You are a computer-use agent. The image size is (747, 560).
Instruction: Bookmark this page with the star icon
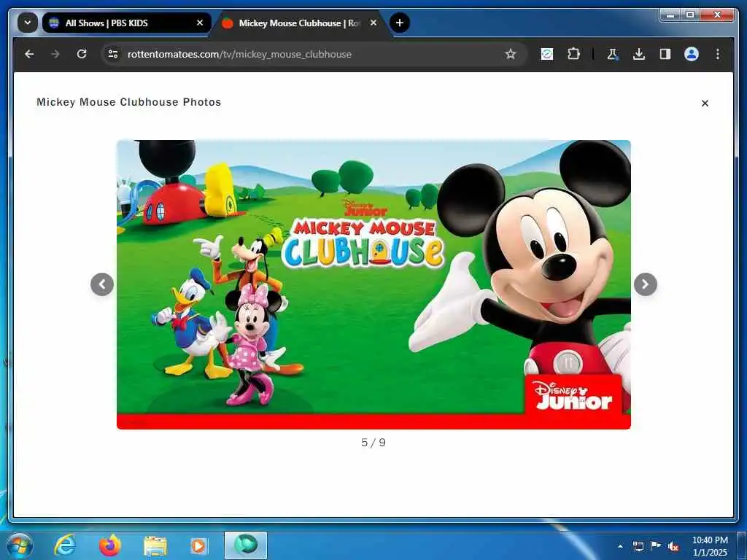coord(511,54)
